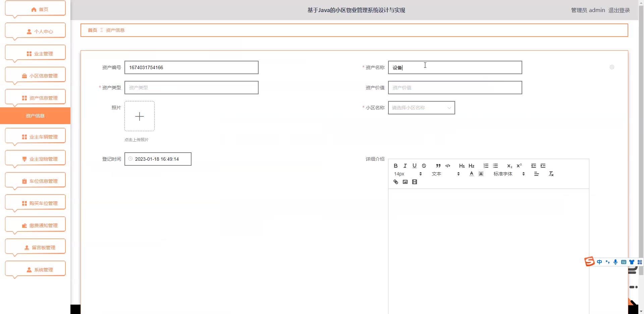644x314 pixels.
Task: Click the plus box to upload photo
Action: point(140,116)
